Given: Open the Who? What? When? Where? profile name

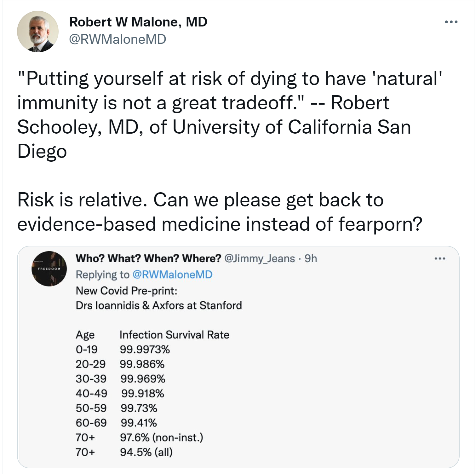Looking at the screenshot, I should point(148,258).
